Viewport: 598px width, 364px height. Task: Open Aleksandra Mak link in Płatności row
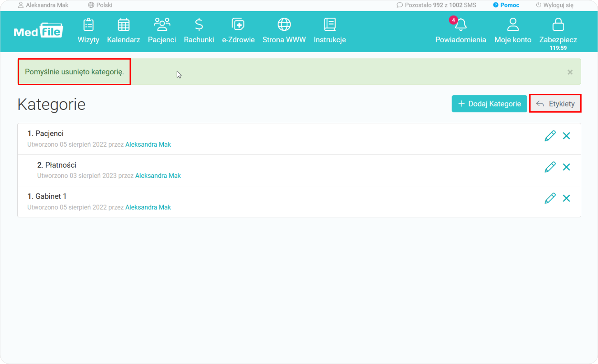point(158,175)
